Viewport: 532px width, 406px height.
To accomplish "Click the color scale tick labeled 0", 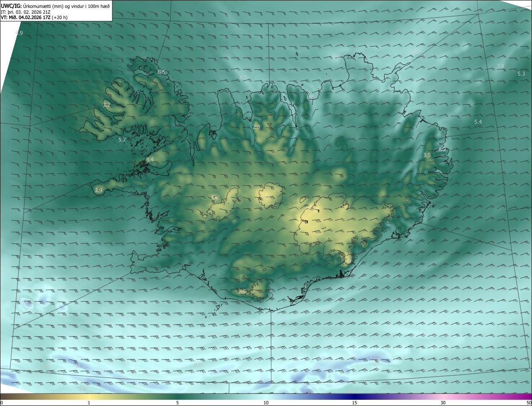I will point(1,403).
